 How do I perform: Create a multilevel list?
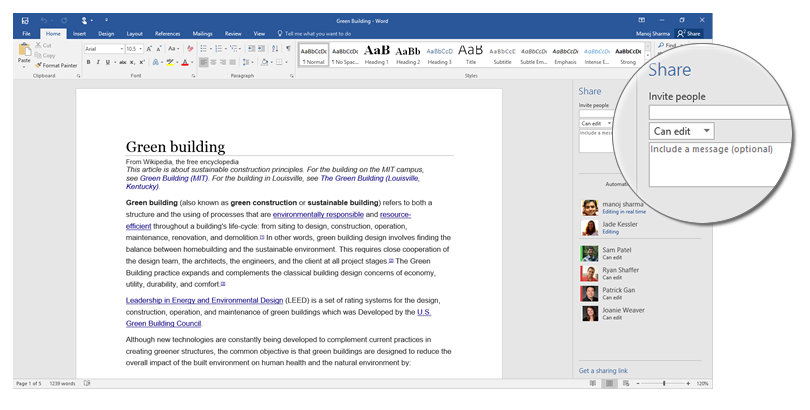(x=234, y=49)
